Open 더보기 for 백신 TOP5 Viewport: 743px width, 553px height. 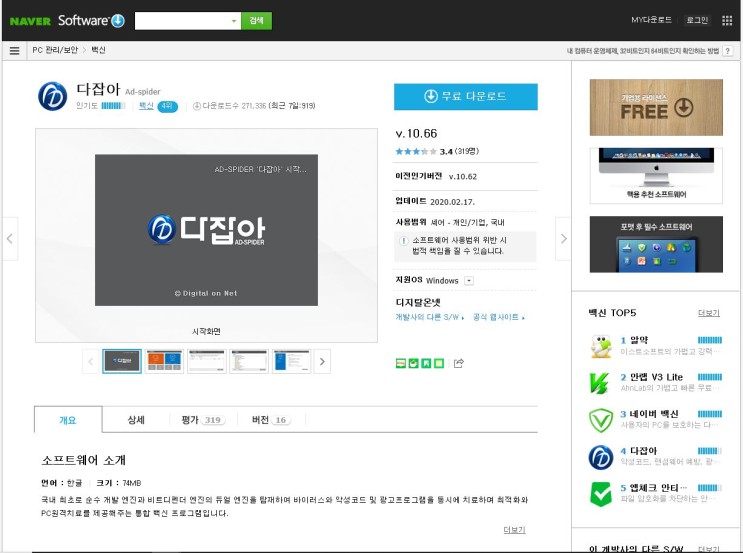[709, 313]
